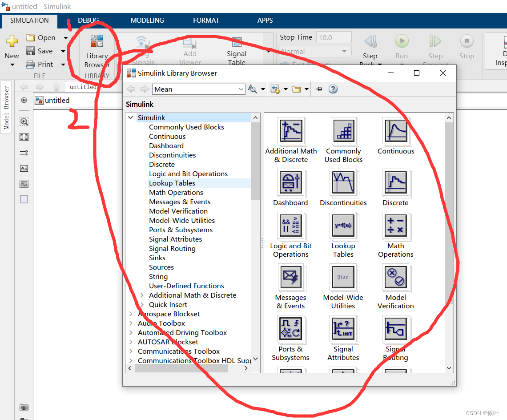Screen dimensions: 507x420
Task: Click the new model icon in Library Browser
Action: tap(275, 89)
